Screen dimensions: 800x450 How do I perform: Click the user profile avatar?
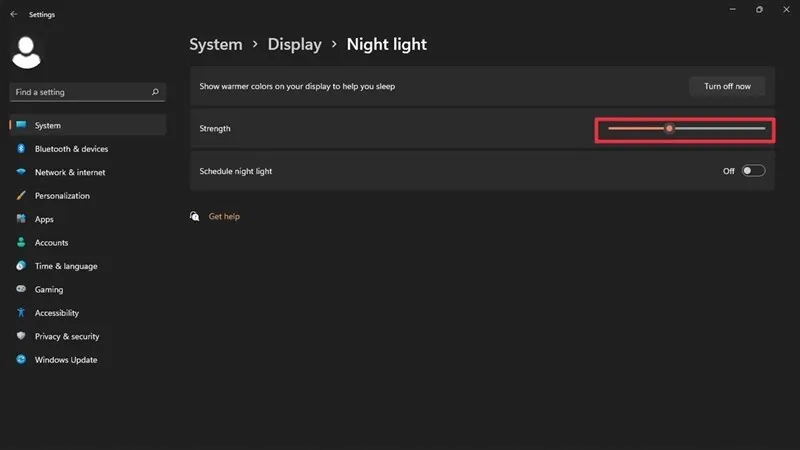(x=26, y=53)
